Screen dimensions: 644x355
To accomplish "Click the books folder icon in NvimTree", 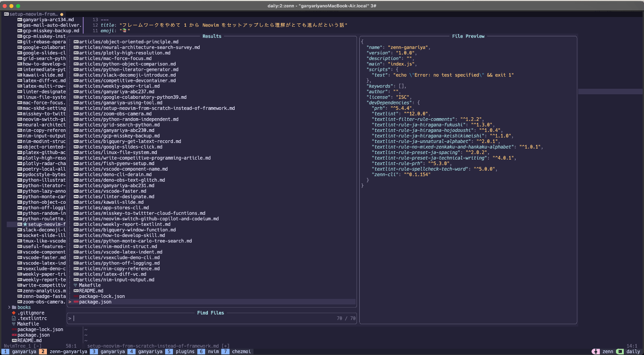I will [x=14, y=307].
